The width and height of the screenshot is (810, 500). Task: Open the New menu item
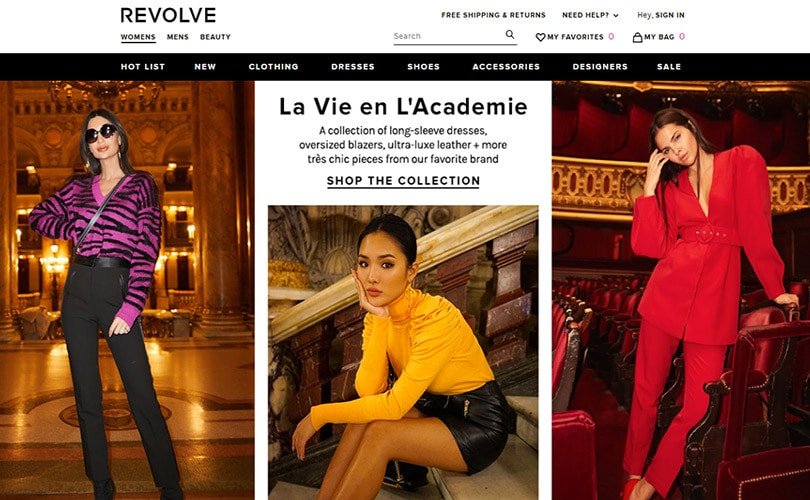[x=205, y=67]
